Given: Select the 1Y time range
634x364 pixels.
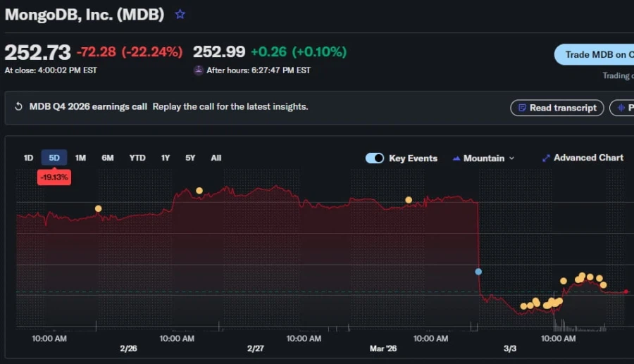Looking at the screenshot, I should [x=166, y=158].
